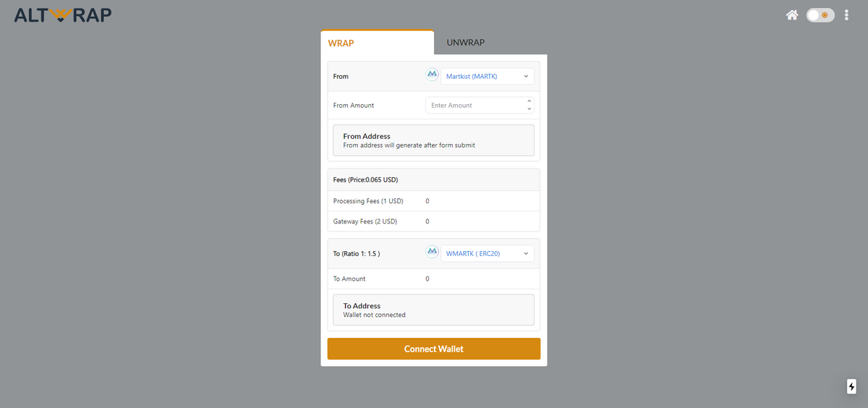The image size is (868, 408).
Task: Click the WMARTK coin icon in To row
Action: (x=433, y=253)
